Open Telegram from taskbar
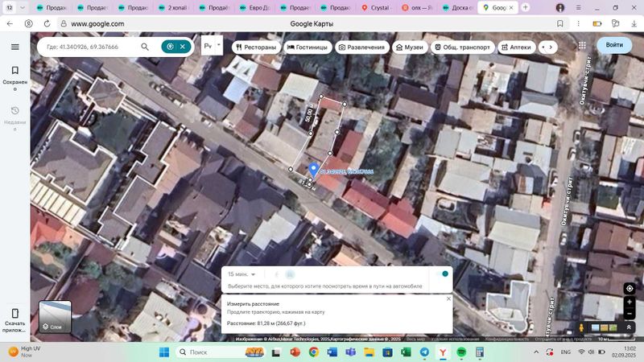This screenshot has width=644, height=362. [x=424, y=352]
